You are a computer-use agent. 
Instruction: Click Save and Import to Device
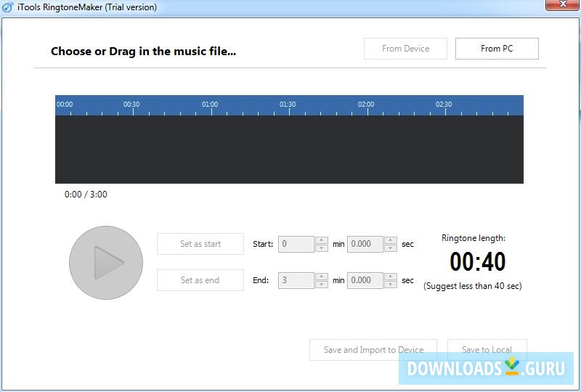(x=373, y=350)
